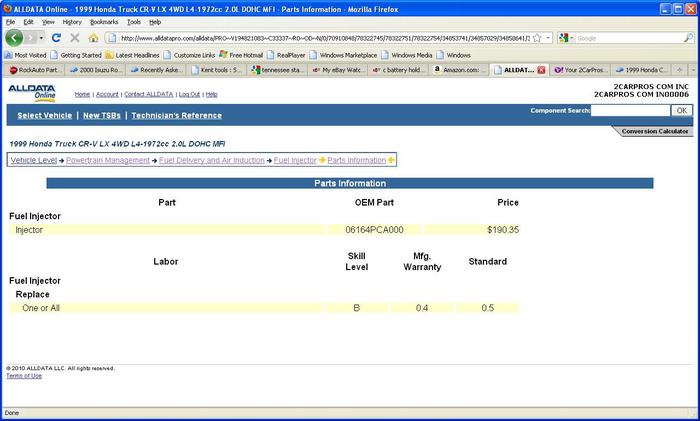Image resolution: width=700 pixels, height=421 pixels.
Task: Click the Log Out link
Action: point(189,94)
